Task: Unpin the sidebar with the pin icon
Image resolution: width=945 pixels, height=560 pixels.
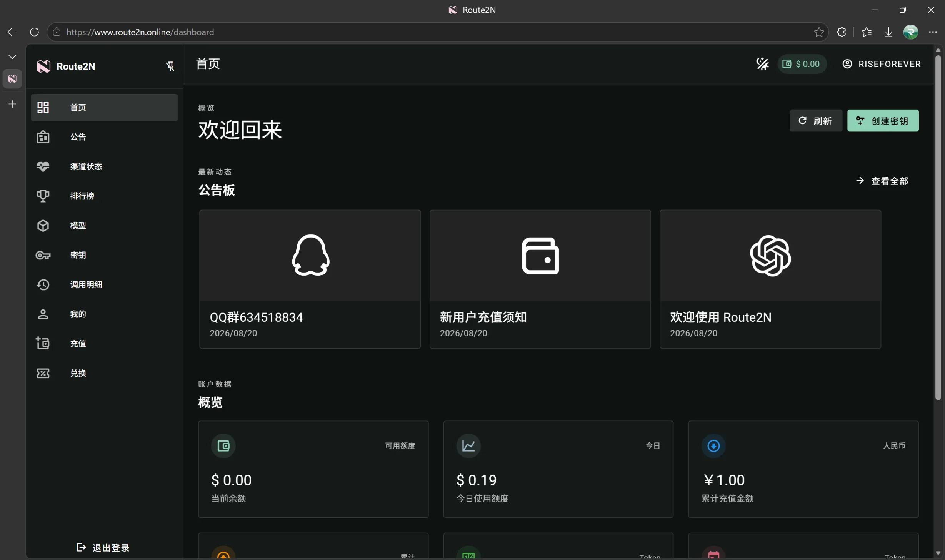Action: pos(170,66)
